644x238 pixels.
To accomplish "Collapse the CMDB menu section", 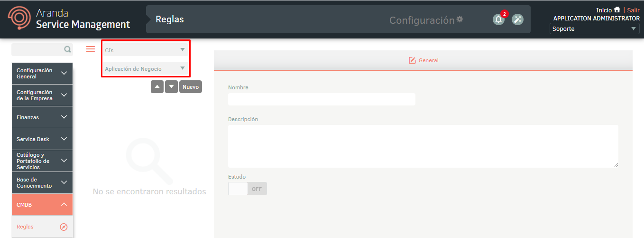I will pyautogui.click(x=42, y=205).
